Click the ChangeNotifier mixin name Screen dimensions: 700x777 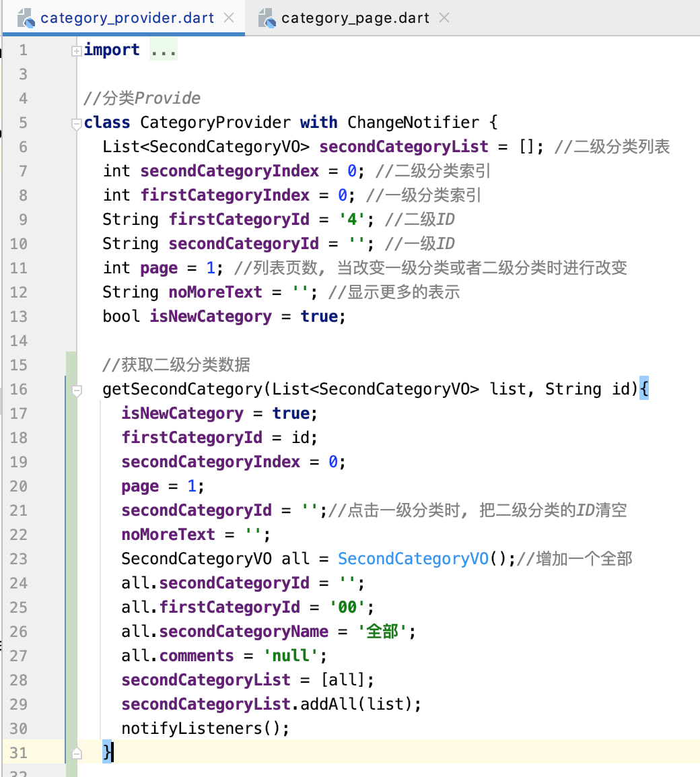[x=413, y=123]
